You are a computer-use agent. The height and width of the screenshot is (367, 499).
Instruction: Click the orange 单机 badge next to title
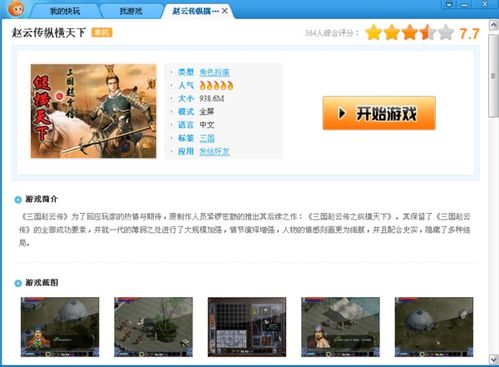102,32
